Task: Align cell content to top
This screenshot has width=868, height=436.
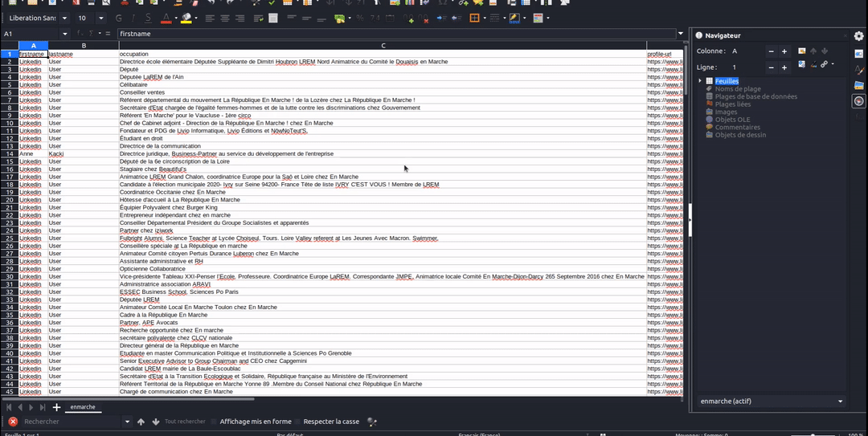Action: click(x=292, y=18)
